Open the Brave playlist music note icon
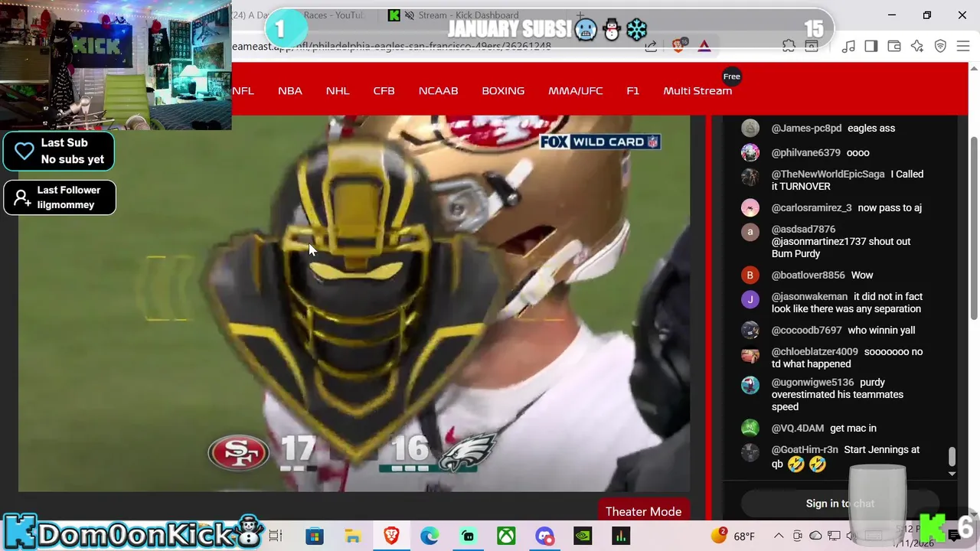 (848, 47)
